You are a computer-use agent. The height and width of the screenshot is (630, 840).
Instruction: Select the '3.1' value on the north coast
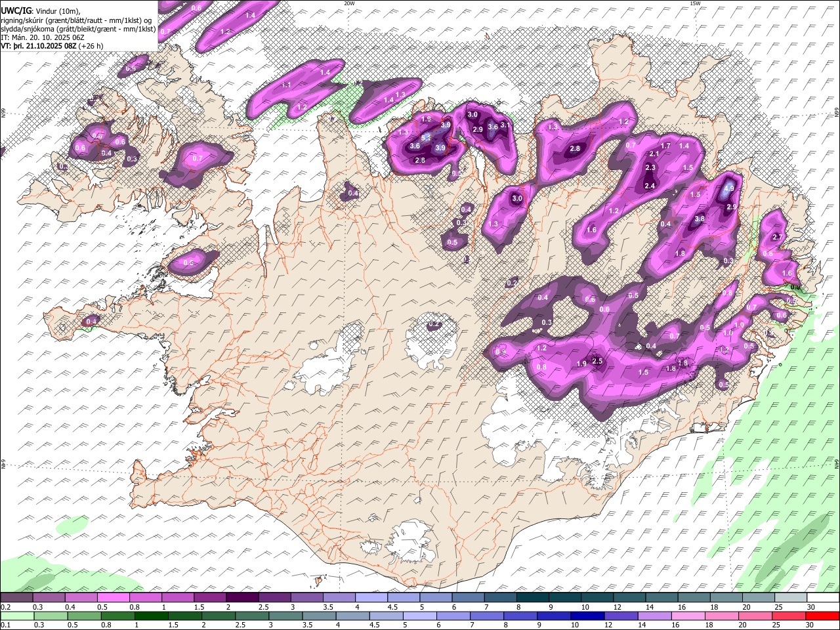click(x=505, y=125)
